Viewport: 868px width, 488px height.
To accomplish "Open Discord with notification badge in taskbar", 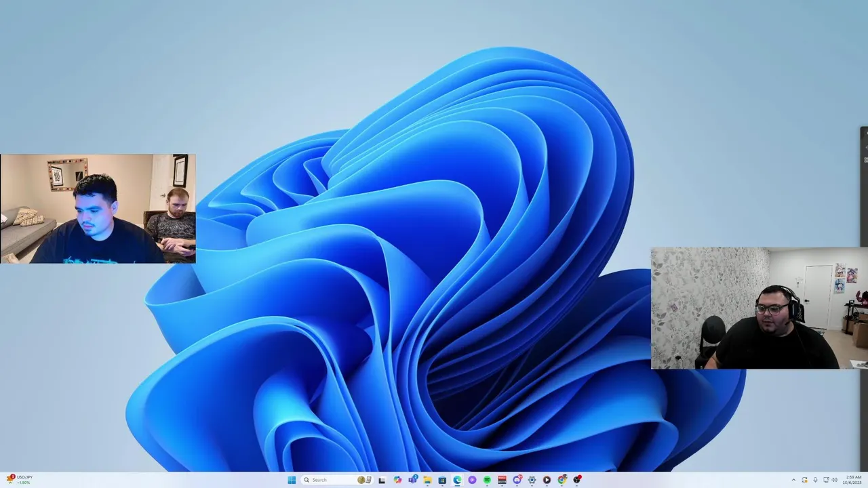I will point(517,480).
